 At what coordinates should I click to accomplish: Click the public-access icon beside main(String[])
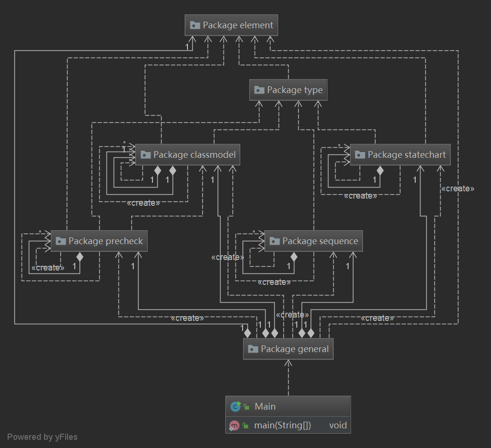point(245,425)
